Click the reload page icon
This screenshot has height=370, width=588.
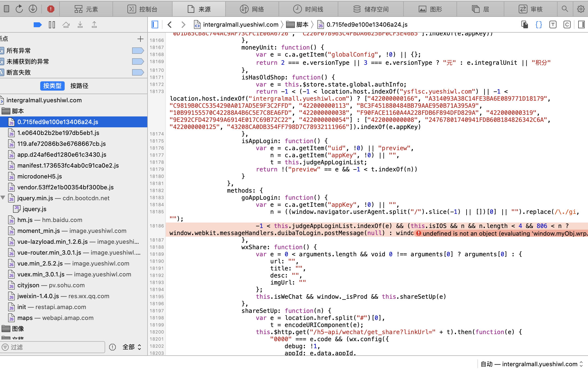tap(19, 9)
